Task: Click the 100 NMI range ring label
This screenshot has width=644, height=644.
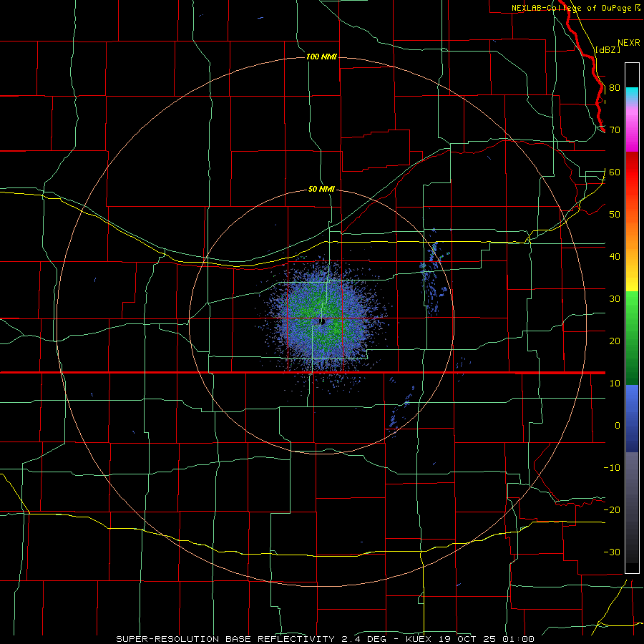Action: pos(321,57)
